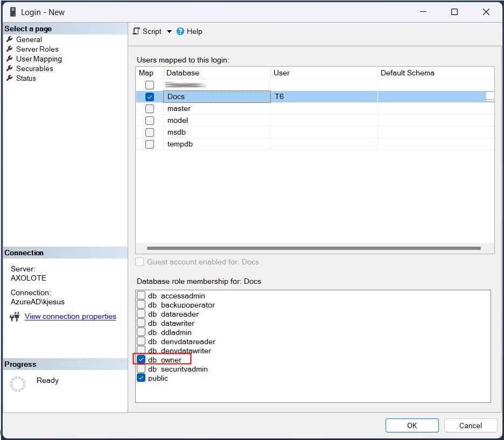Open the General page
Viewport: 504px width, 440px height.
(29, 39)
